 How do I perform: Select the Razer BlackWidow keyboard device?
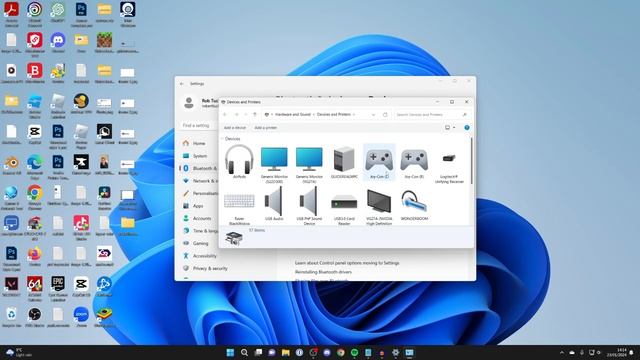tap(239, 206)
